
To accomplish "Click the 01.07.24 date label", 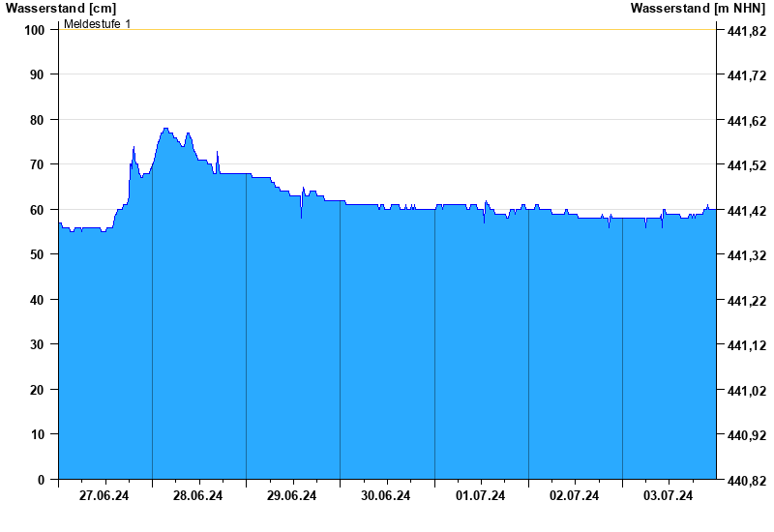I will click(481, 496).
